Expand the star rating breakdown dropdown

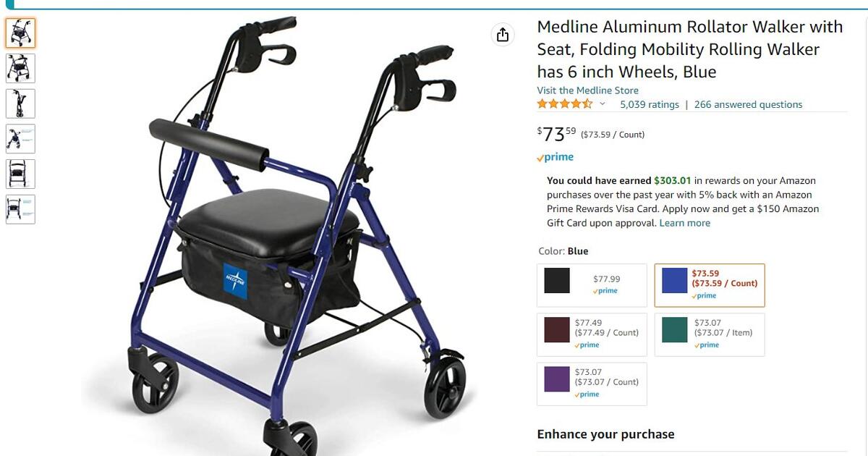(x=602, y=104)
